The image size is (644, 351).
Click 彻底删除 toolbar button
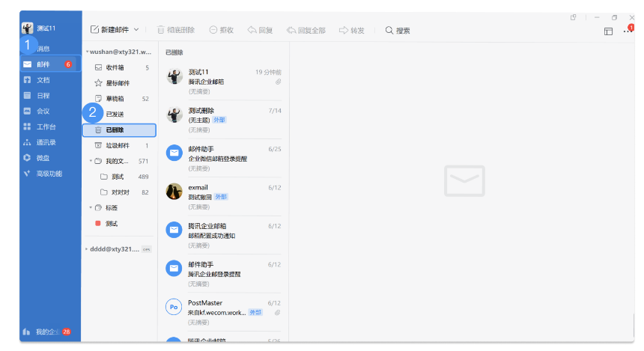pos(176,30)
